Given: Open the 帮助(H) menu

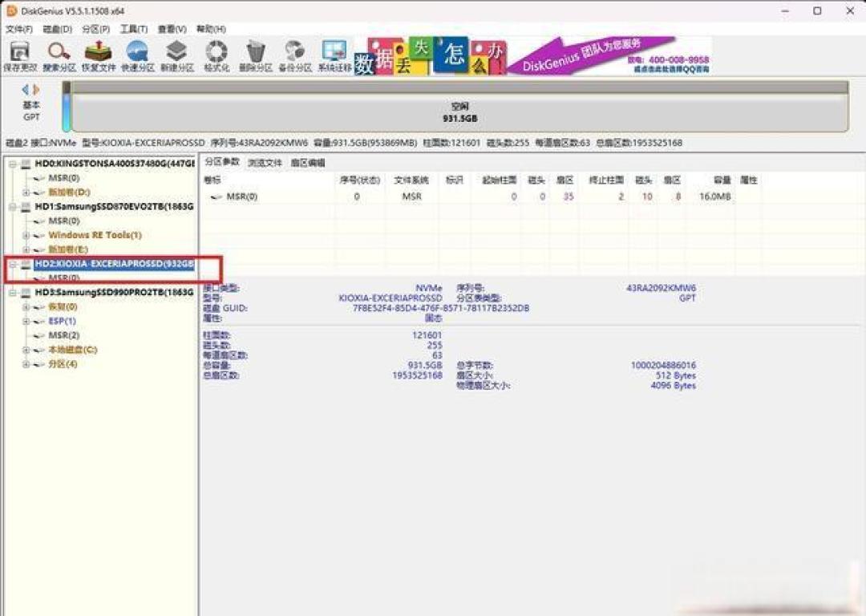Looking at the screenshot, I should coord(211,29).
